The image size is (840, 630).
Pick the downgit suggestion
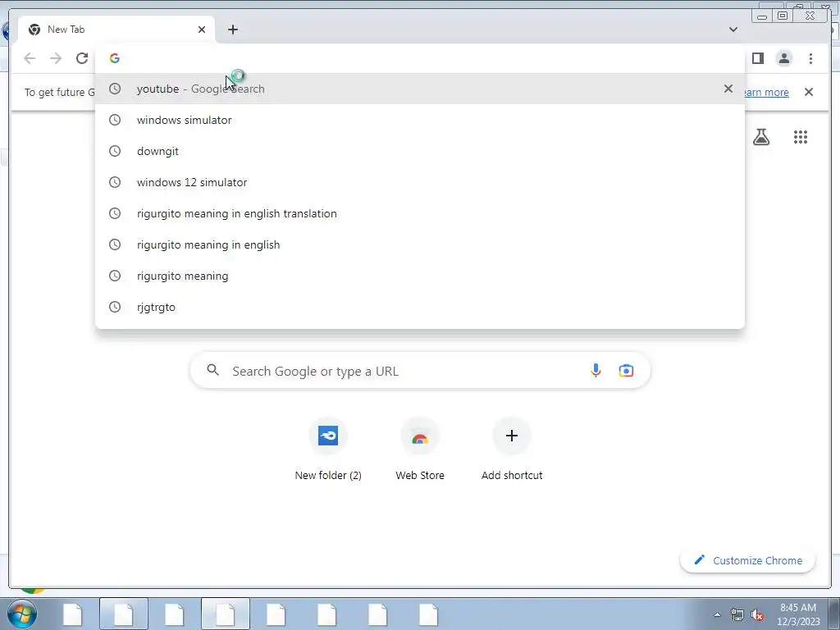tap(420, 151)
